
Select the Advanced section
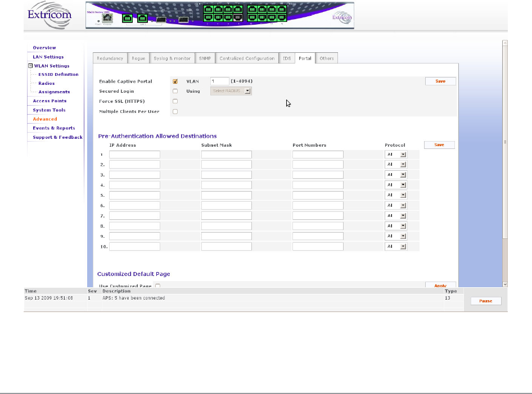(x=45, y=119)
